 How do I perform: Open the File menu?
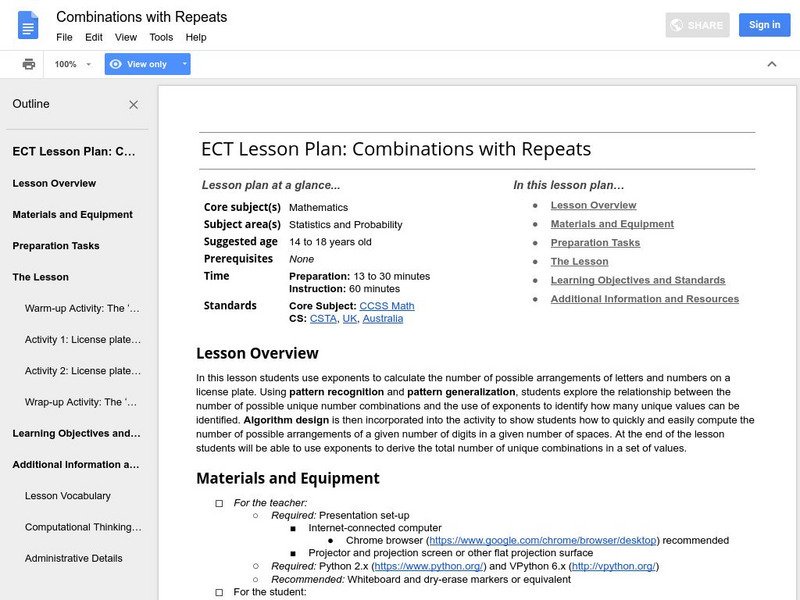point(64,37)
